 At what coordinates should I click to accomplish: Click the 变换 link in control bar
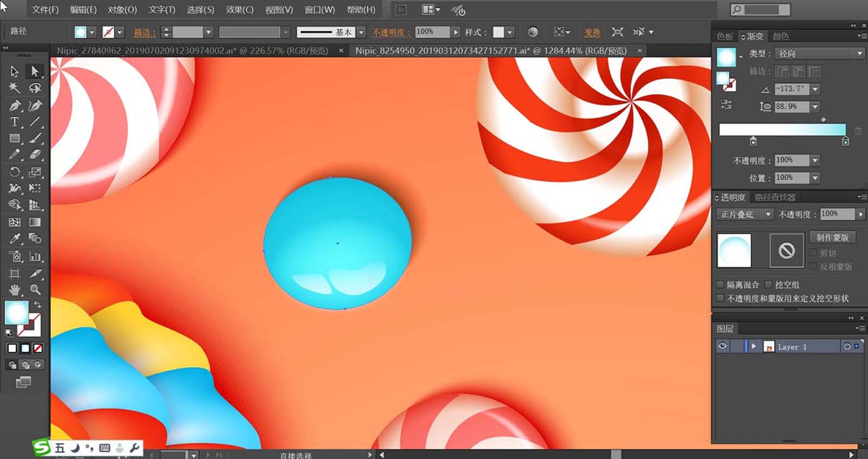tap(592, 33)
